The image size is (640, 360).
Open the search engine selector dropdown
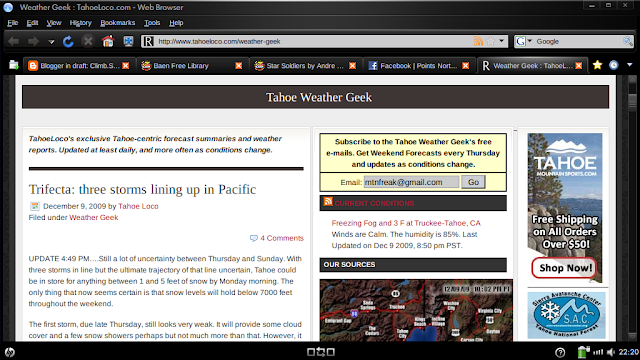pos(524,41)
